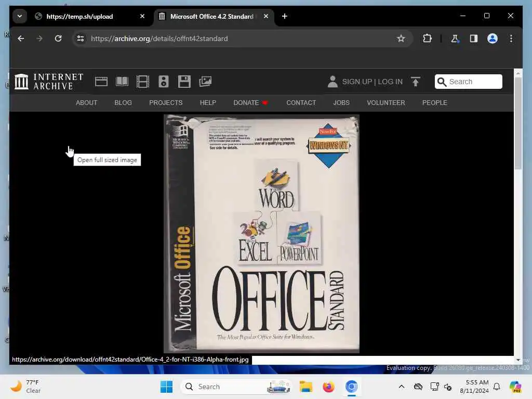Open the PEOPLE menu item

435,103
